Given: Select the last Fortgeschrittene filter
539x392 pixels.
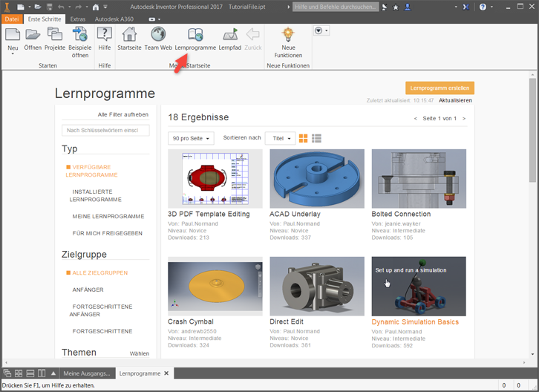Looking at the screenshot, I should (102, 331).
